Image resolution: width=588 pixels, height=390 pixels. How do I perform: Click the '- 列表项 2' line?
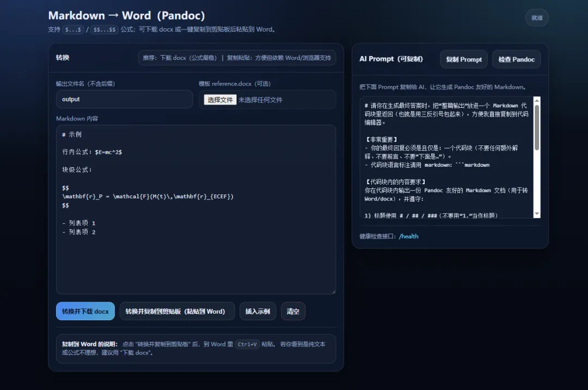click(x=79, y=232)
